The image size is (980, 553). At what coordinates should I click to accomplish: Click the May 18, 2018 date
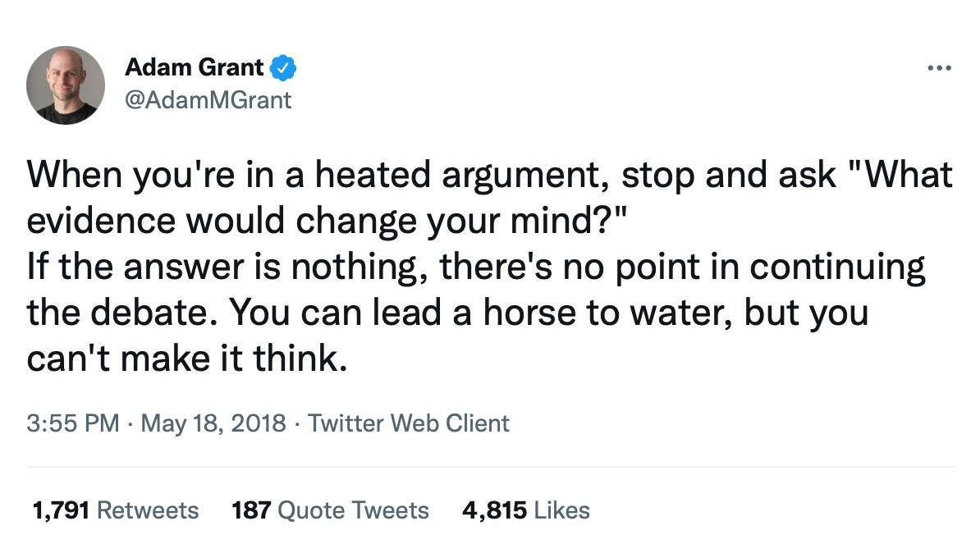(x=213, y=423)
